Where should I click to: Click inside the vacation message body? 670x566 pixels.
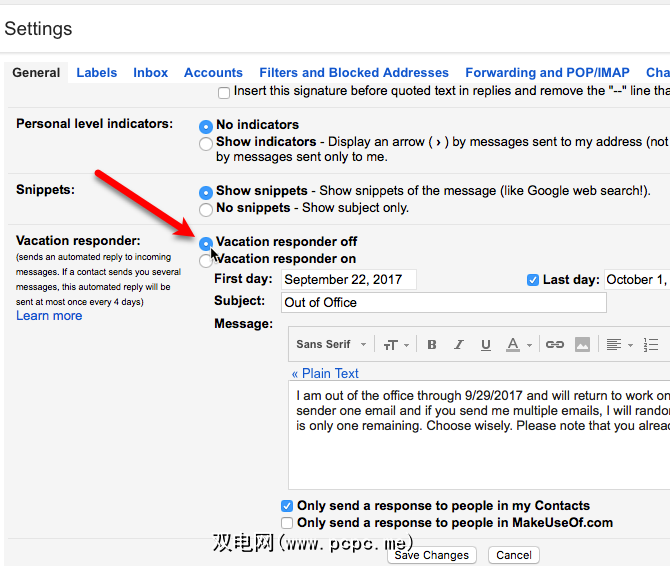[x=479, y=435]
